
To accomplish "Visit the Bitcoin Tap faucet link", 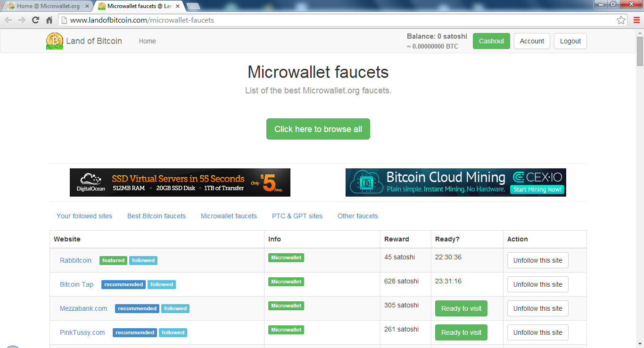I will (76, 284).
